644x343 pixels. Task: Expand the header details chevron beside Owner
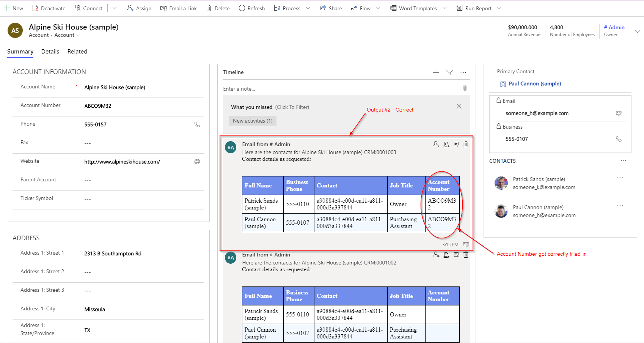point(637,31)
